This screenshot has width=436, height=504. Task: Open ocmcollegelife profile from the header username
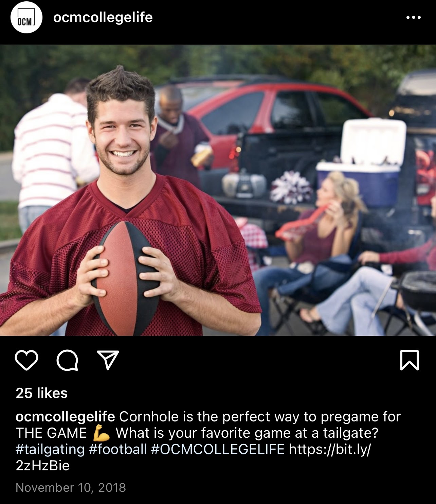coord(103,17)
